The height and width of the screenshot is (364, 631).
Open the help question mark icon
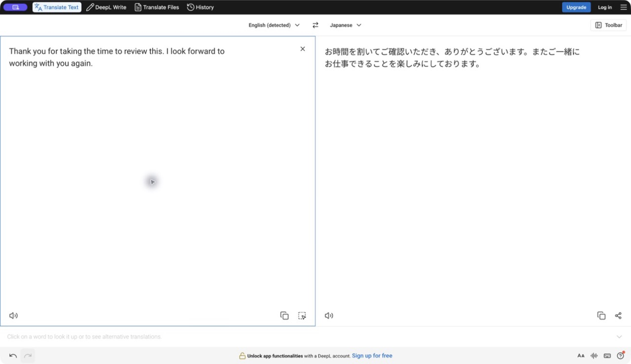[621, 356]
